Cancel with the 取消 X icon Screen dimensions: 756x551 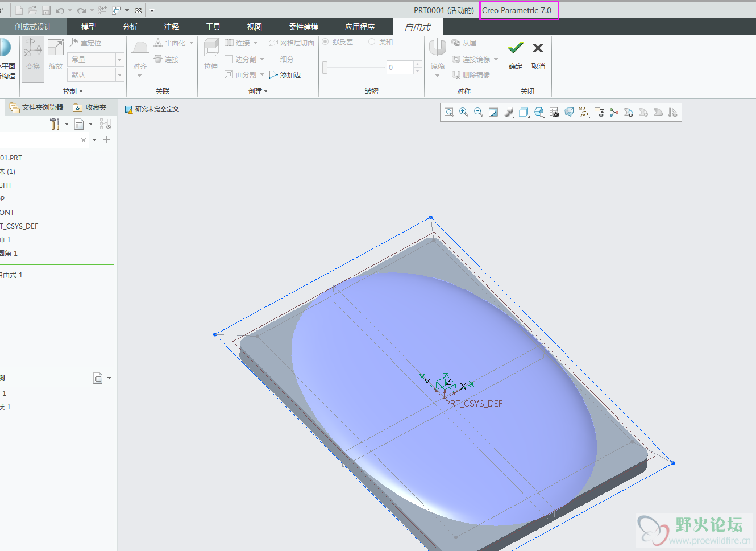pos(538,55)
